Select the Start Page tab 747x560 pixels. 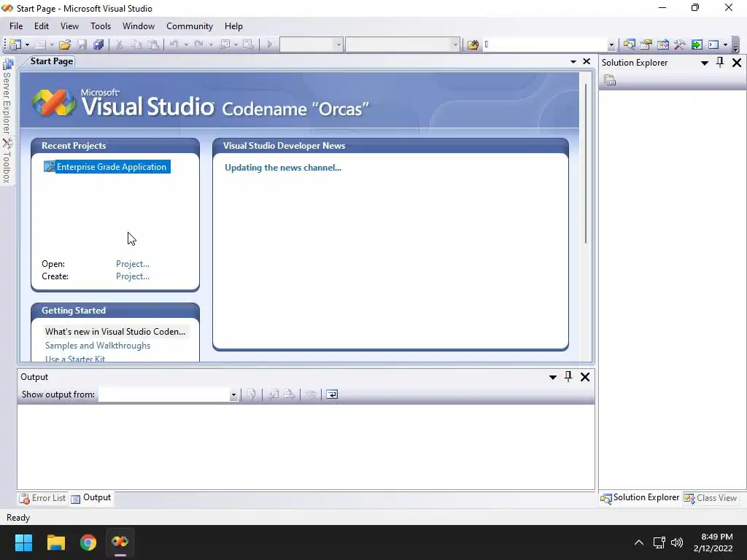tap(52, 61)
